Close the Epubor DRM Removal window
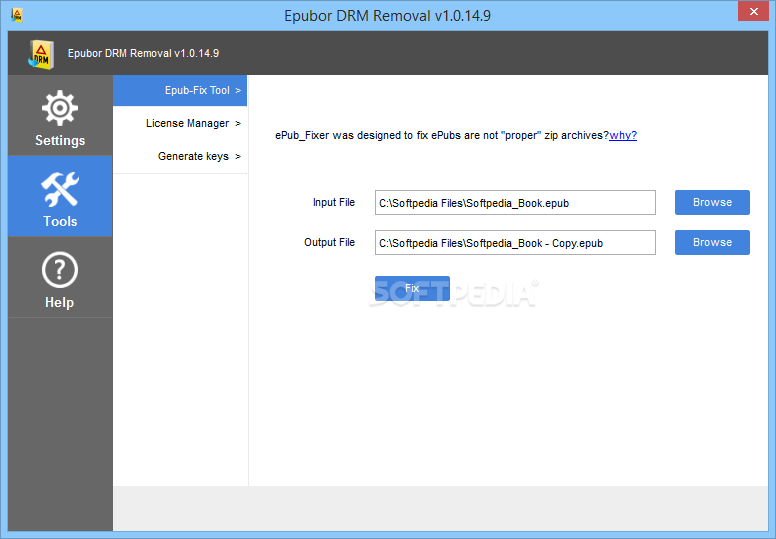The height and width of the screenshot is (539, 776). (753, 11)
